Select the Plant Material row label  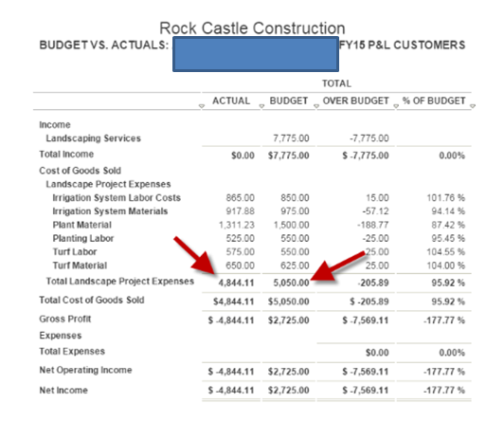pyautogui.click(x=82, y=225)
